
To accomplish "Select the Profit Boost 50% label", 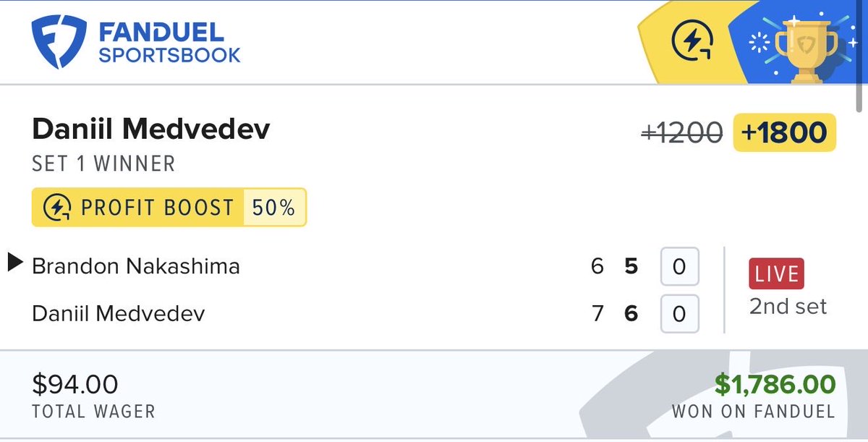I will [x=169, y=208].
